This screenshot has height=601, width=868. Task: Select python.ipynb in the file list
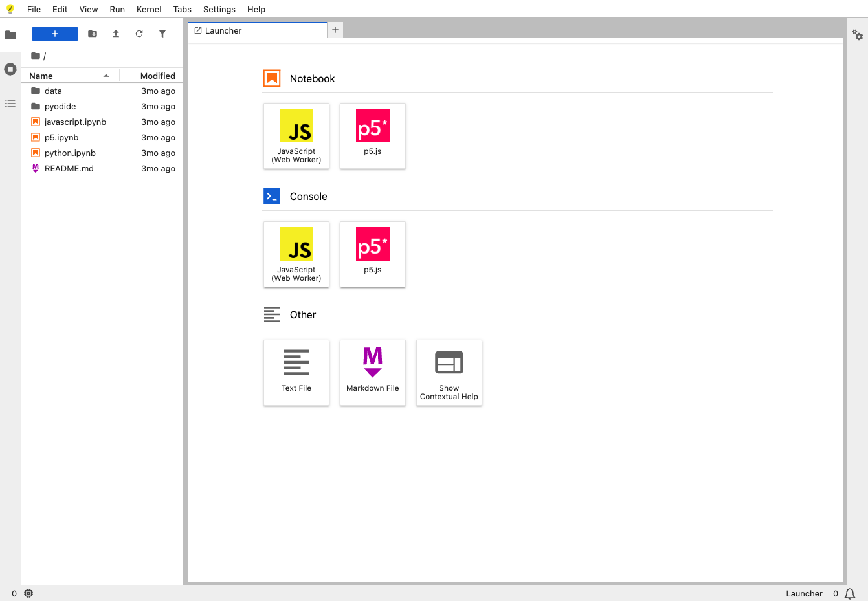[102, 153]
